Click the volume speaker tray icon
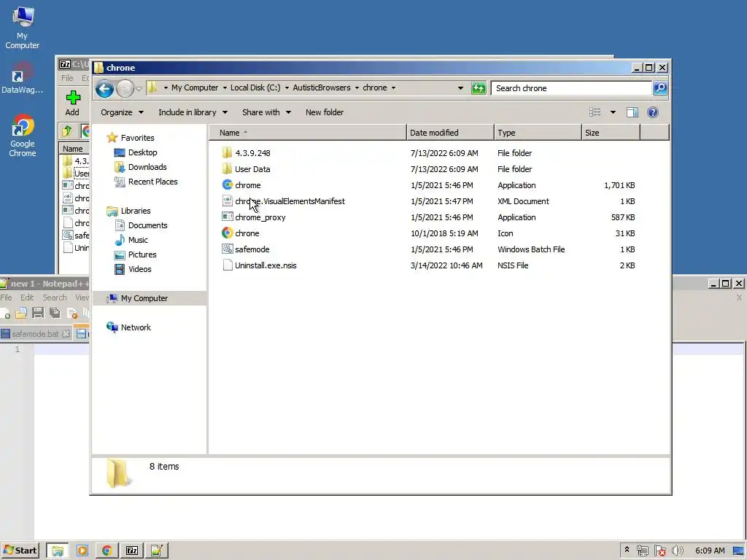The image size is (747, 560). coord(677,551)
